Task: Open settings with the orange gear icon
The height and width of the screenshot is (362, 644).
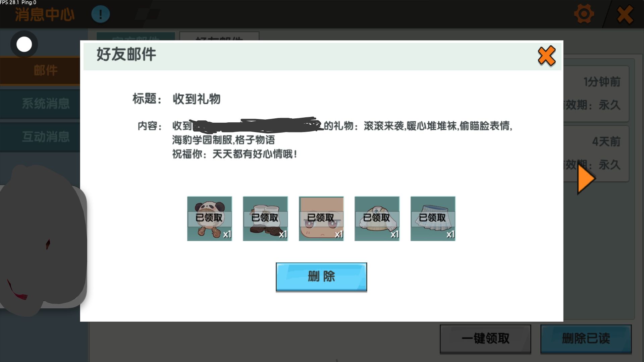Action: pyautogui.click(x=584, y=14)
